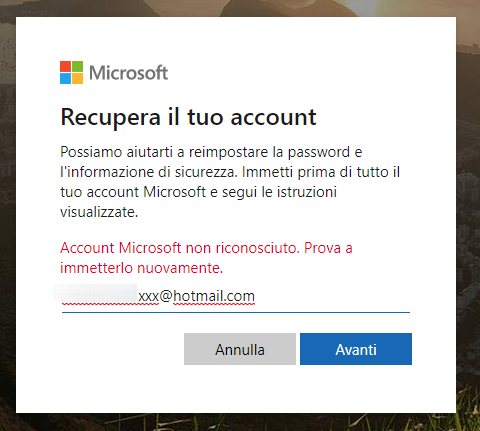Click the green square of Microsoft logo

[77, 66]
